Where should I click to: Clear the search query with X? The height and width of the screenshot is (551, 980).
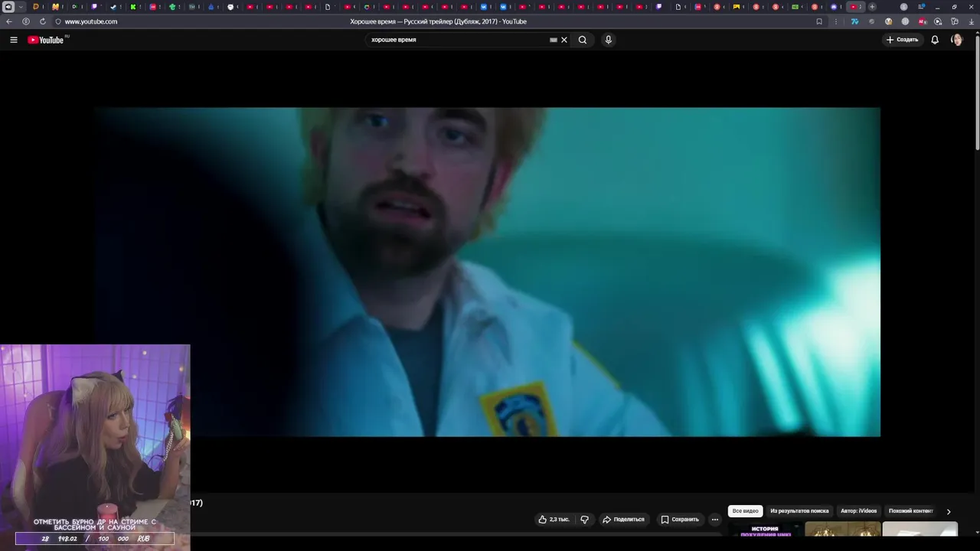564,40
